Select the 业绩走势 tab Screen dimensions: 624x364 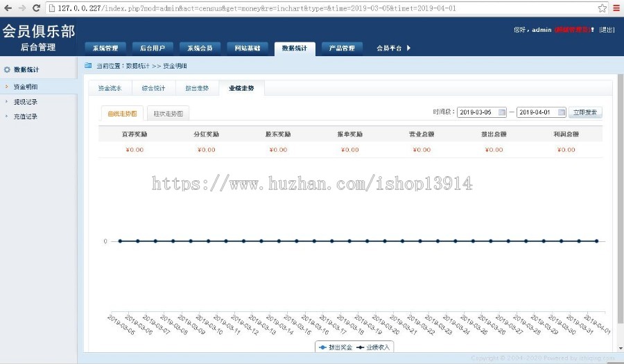[241, 88]
